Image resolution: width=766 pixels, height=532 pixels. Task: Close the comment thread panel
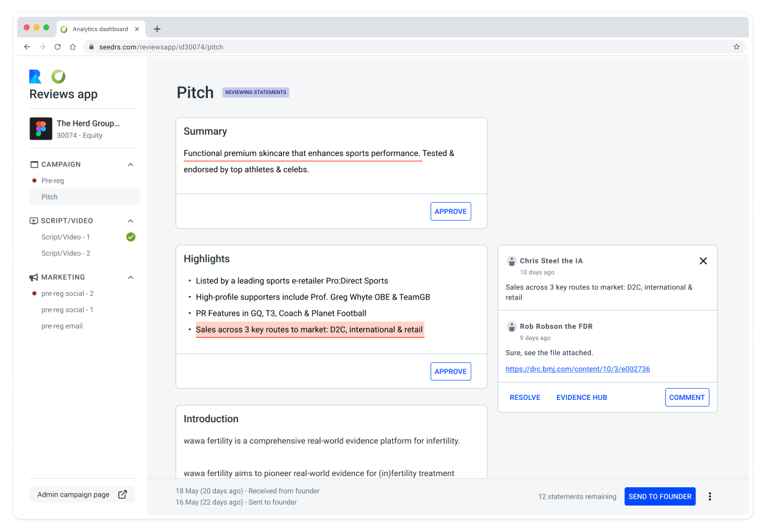[703, 261]
